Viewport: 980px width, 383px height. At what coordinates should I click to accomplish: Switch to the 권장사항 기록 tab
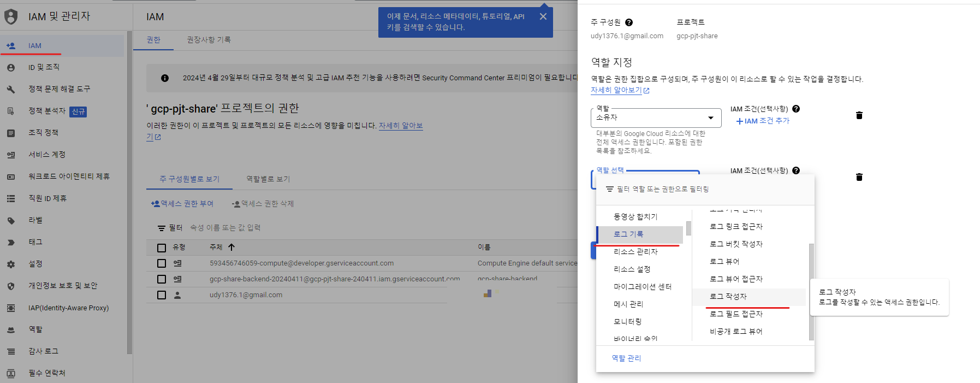[x=209, y=40]
